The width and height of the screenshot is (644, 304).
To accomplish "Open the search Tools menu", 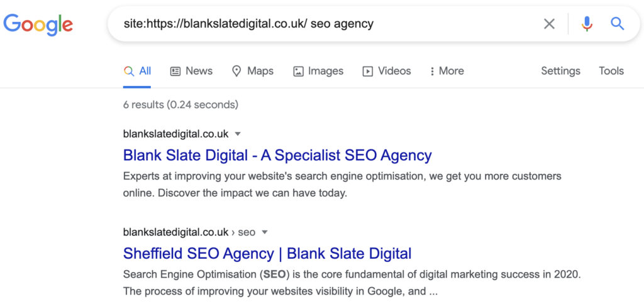I will (611, 71).
